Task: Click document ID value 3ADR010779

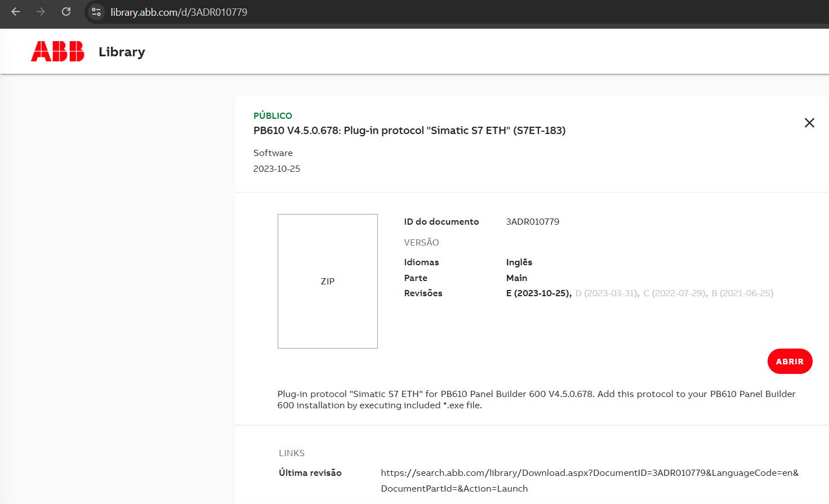Action: click(x=532, y=222)
